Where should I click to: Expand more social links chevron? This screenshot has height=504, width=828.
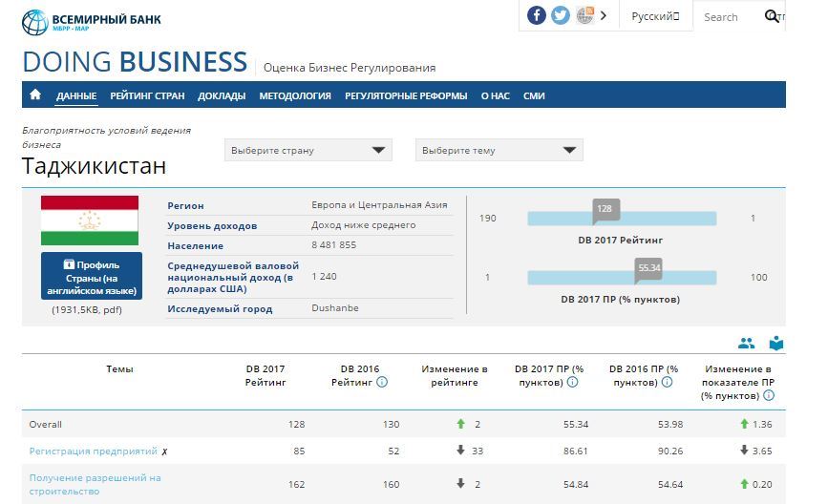pos(604,15)
